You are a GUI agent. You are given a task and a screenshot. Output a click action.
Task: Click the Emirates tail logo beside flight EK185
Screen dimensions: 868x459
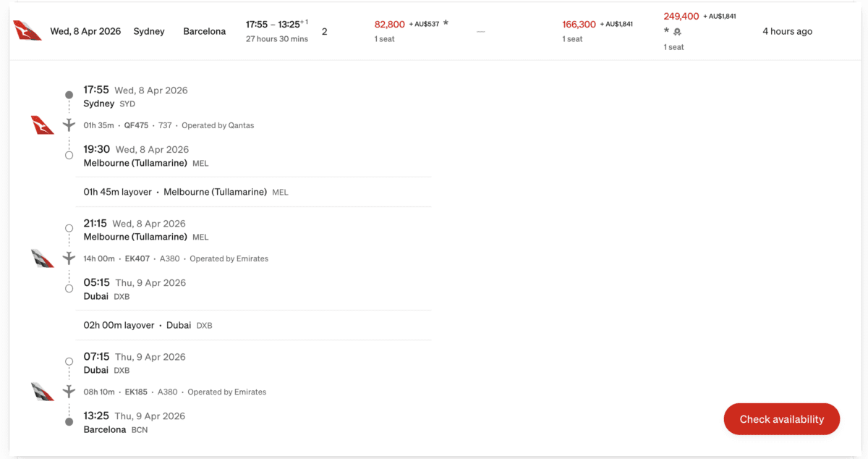click(43, 392)
